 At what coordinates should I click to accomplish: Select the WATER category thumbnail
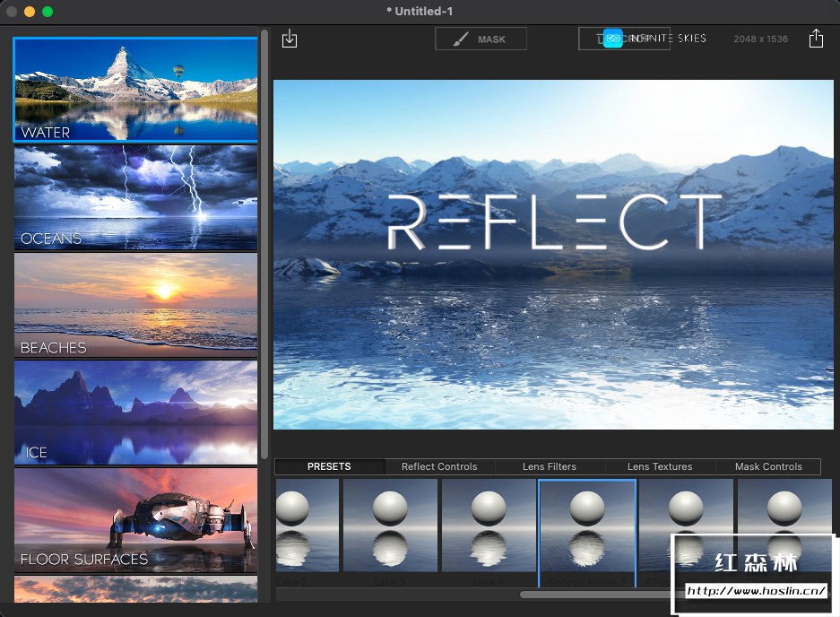[x=135, y=90]
